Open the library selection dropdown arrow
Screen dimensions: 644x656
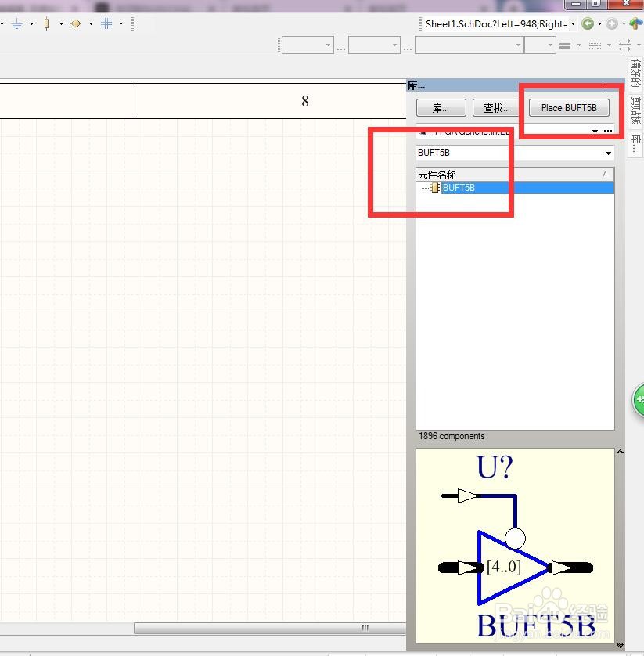595,132
